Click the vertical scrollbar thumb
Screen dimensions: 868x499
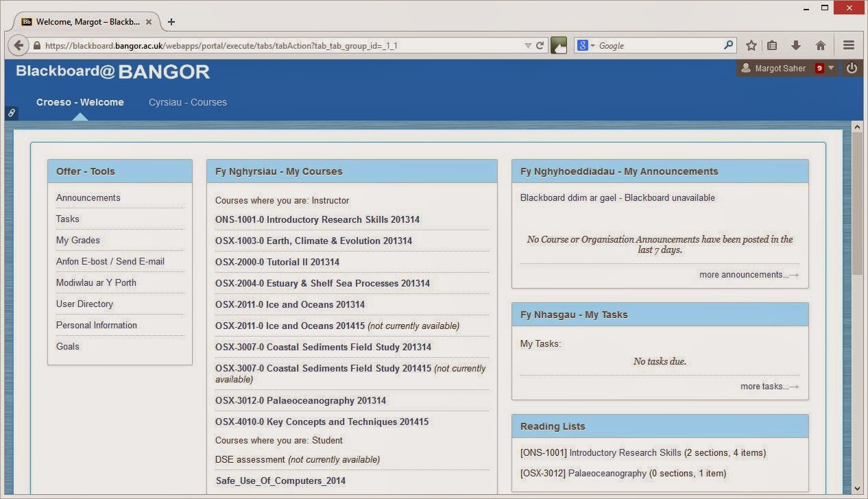point(857,204)
